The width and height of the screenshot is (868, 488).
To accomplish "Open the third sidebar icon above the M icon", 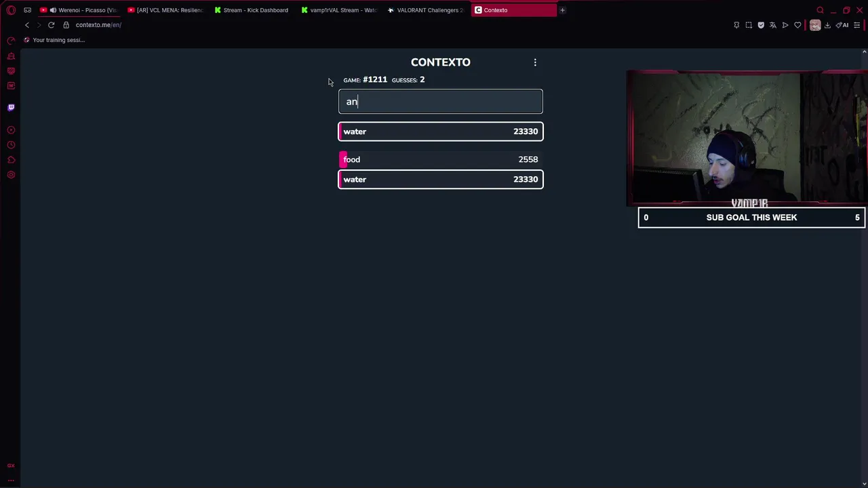I will (11, 71).
